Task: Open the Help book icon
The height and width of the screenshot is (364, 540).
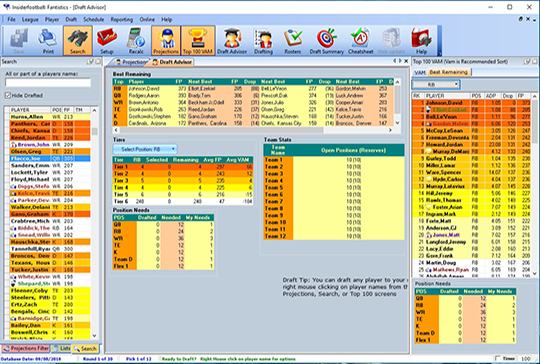Action: tap(421, 41)
